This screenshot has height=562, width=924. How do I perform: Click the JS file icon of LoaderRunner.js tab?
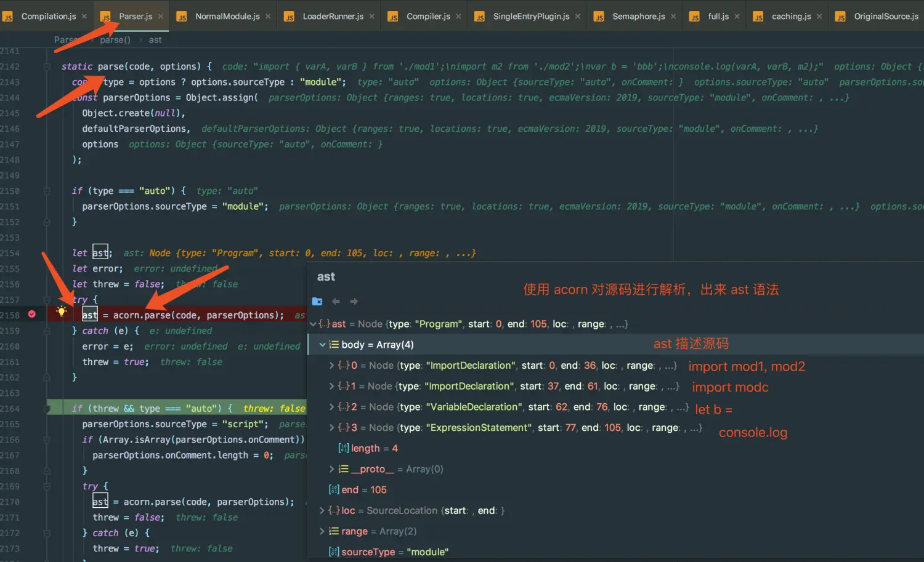(289, 17)
